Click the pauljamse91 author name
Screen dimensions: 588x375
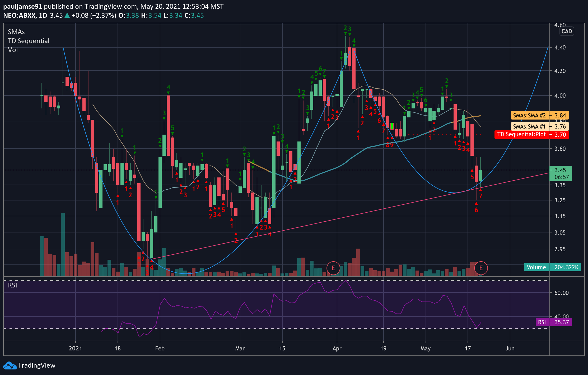pos(22,6)
